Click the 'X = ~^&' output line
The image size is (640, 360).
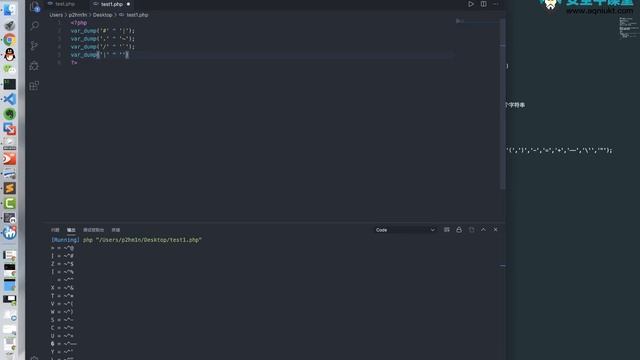62,288
